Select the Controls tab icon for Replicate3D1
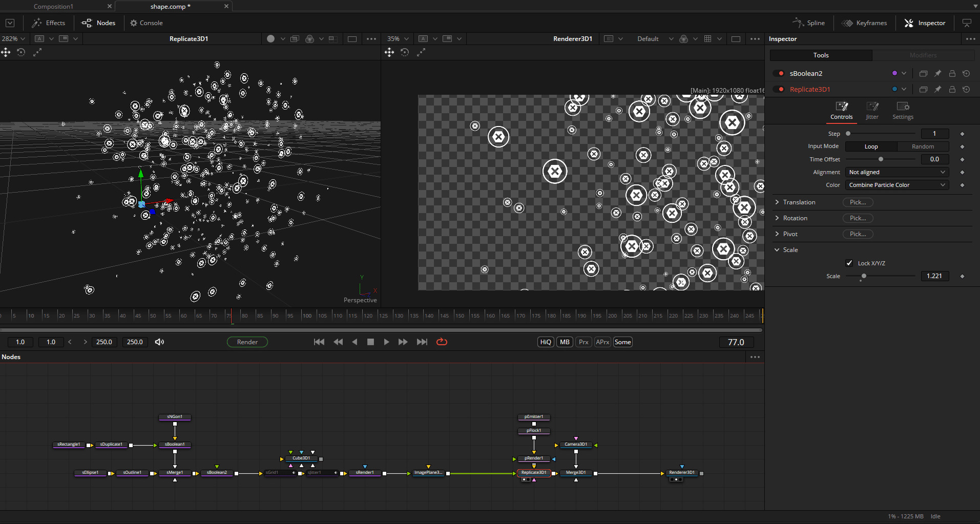 point(842,108)
